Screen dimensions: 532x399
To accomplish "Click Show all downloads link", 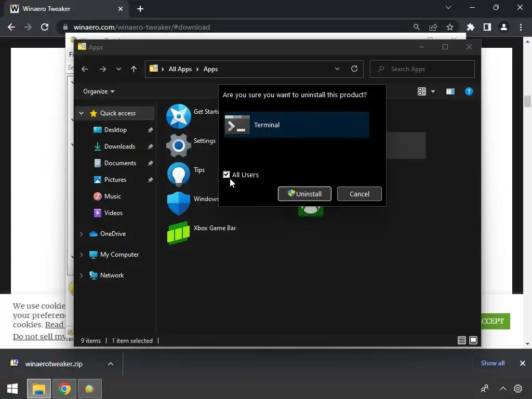I will pos(493,363).
